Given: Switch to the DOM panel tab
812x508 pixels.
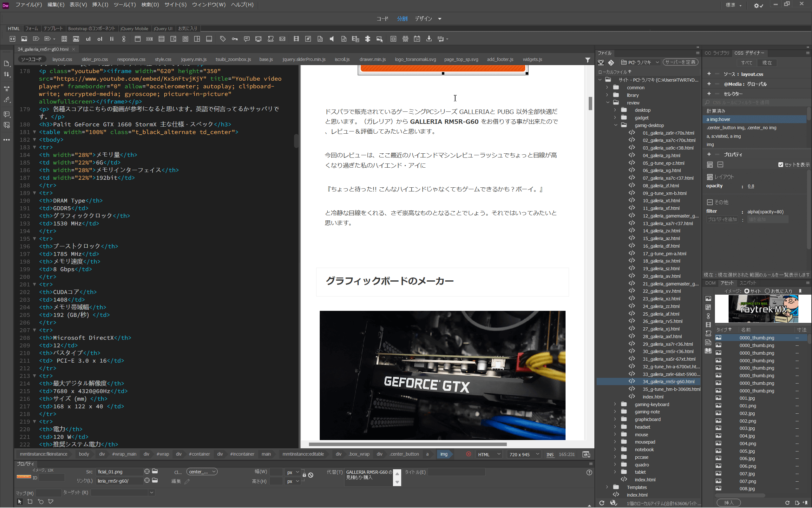Looking at the screenshot, I should [x=710, y=283].
